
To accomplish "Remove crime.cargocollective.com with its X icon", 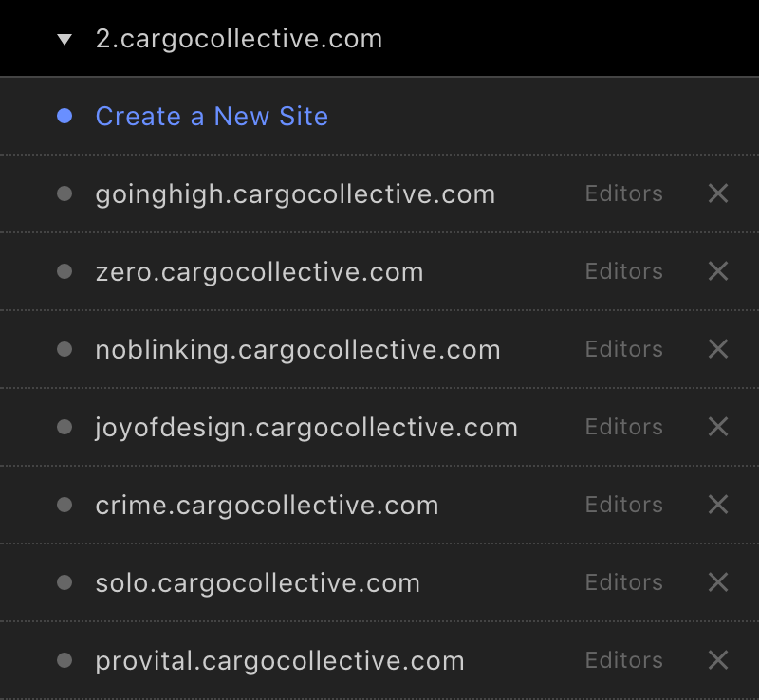I will tap(718, 505).
